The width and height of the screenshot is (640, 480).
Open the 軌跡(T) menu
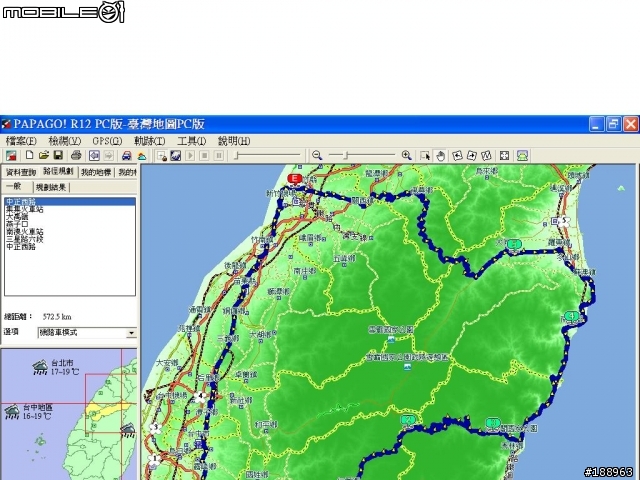(x=149, y=141)
